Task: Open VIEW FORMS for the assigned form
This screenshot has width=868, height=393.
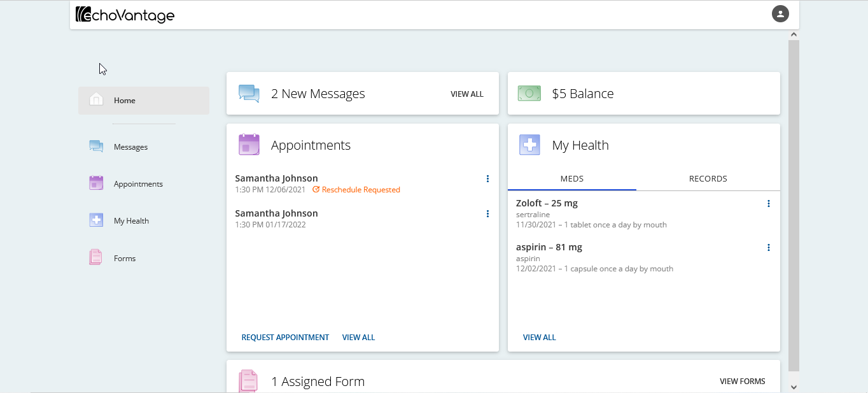Action: (742, 381)
